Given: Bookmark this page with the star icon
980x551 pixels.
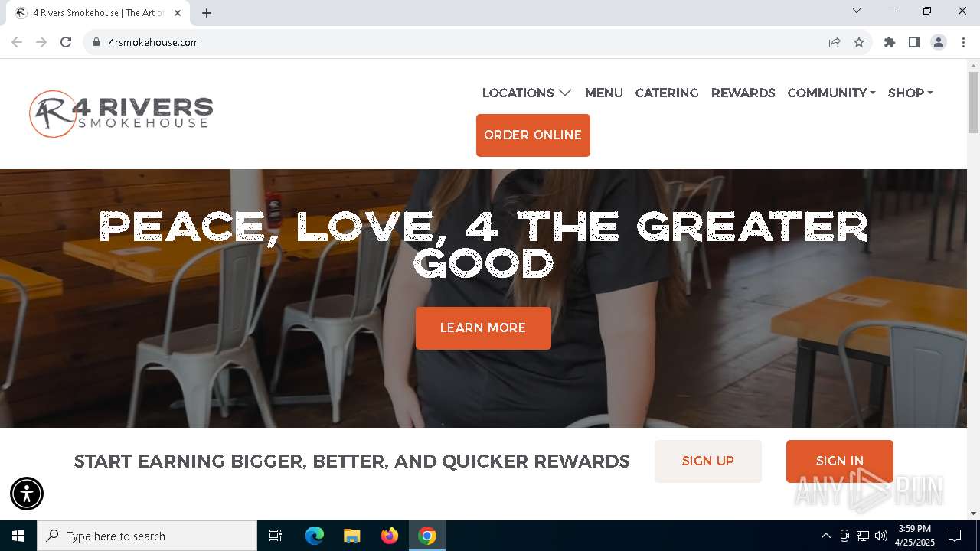Looking at the screenshot, I should point(859,42).
